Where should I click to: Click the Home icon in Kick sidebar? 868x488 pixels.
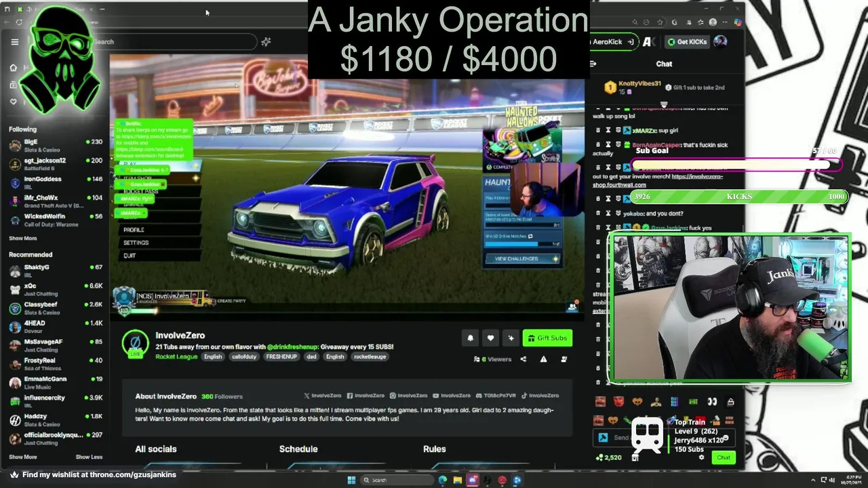(13, 68)
